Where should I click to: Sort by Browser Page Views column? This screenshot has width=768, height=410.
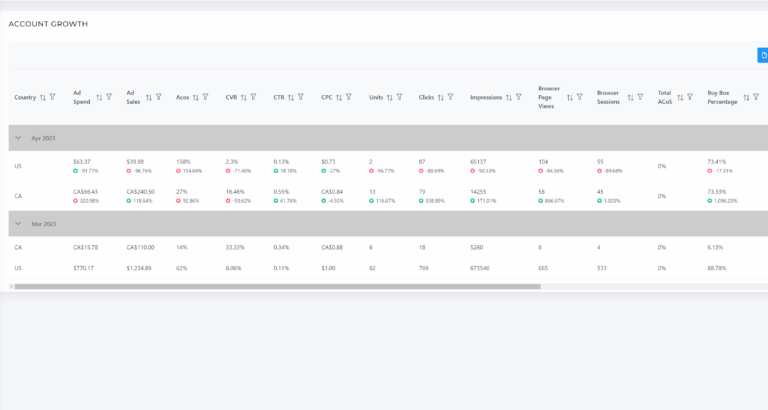tap(570, 97)
